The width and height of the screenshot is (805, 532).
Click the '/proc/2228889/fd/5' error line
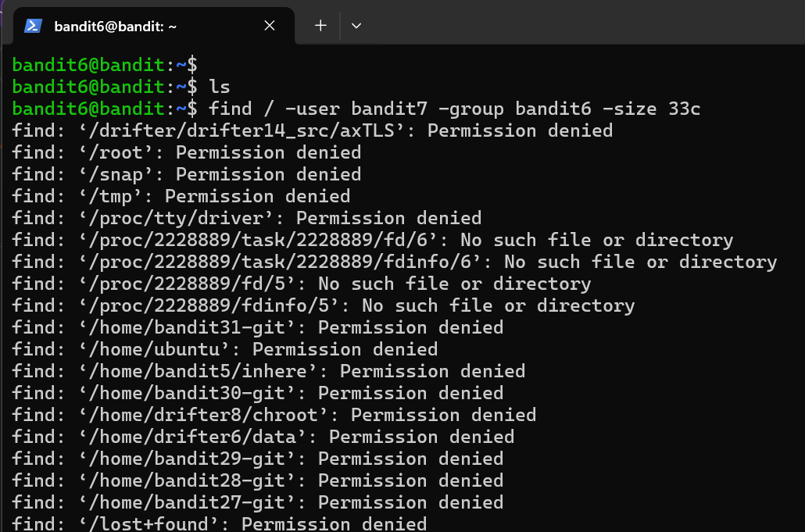point(302,284)
